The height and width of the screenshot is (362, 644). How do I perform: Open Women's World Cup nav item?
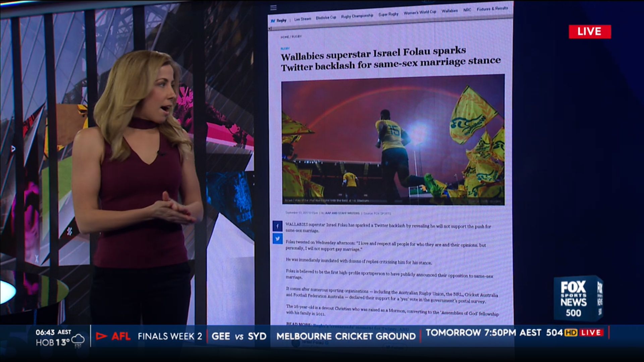pyautogui.click(x=420, y=12)
